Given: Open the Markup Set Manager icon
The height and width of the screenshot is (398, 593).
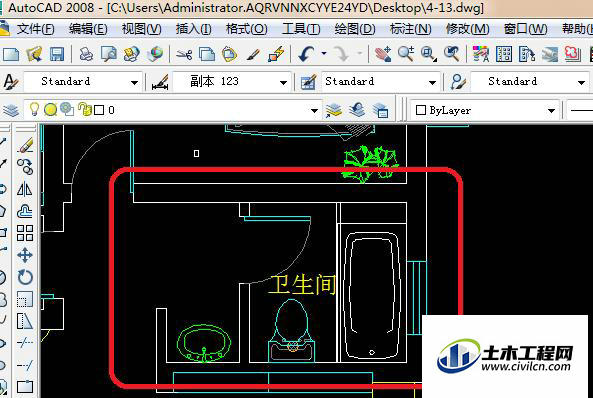Looking at the screenshot, I should [x=573, y=54].
